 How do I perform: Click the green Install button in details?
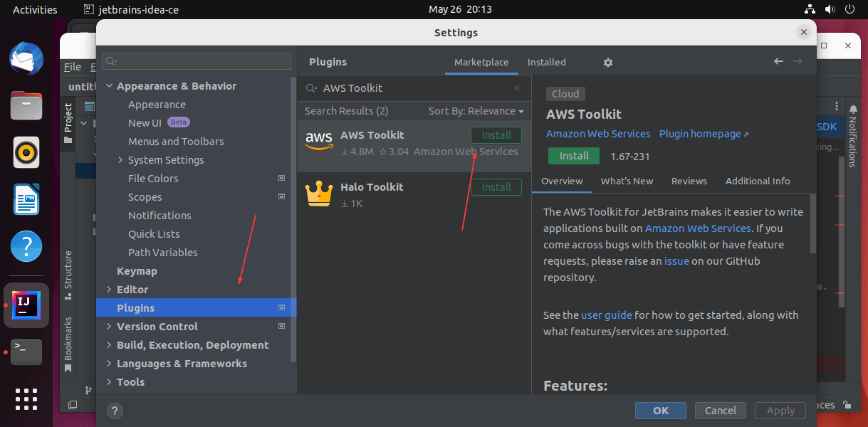coord(574,156)
